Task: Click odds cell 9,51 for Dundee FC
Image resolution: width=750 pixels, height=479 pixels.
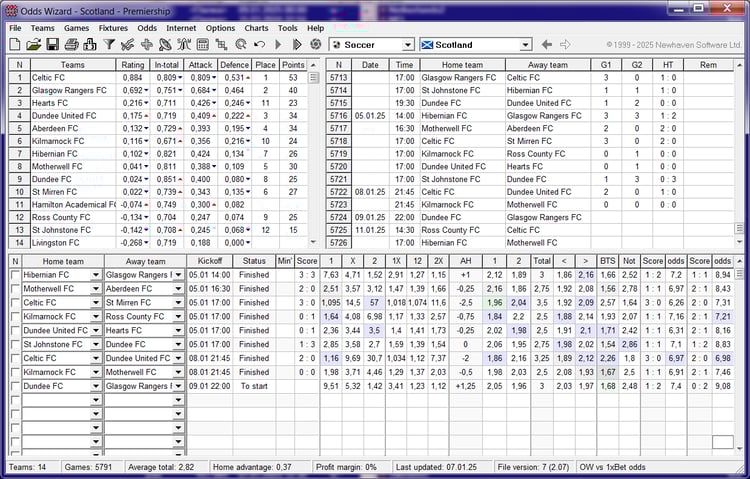Action: 331,386
